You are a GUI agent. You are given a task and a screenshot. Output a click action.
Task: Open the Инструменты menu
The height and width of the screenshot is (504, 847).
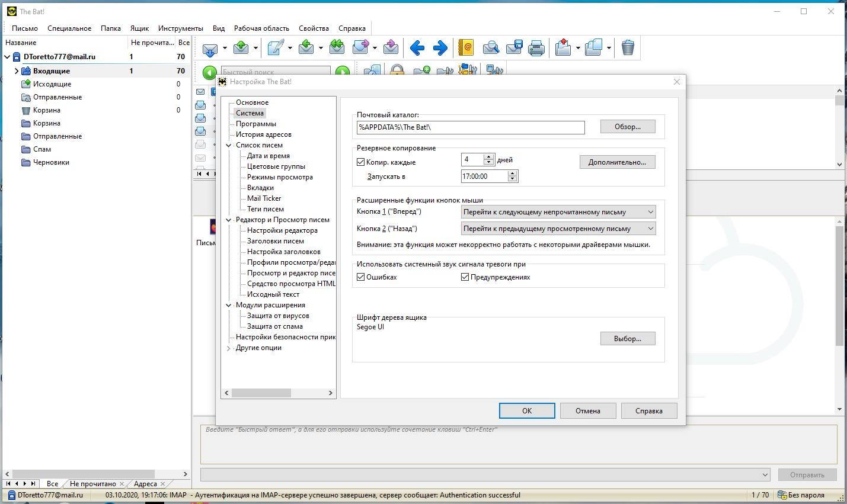180,28
